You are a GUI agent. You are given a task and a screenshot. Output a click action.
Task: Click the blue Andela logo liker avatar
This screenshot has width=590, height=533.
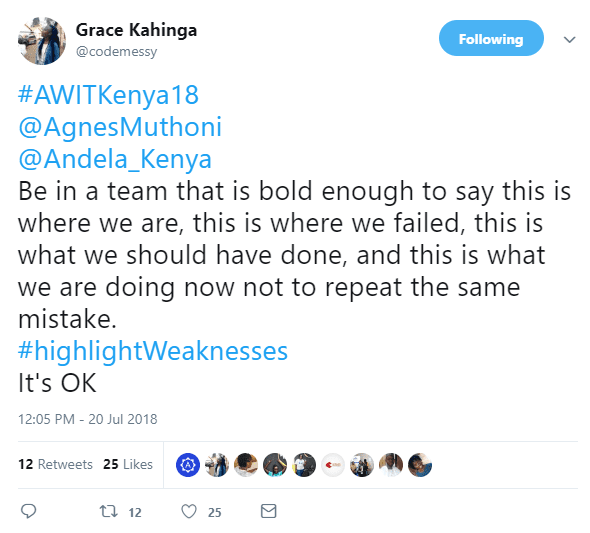188,465
